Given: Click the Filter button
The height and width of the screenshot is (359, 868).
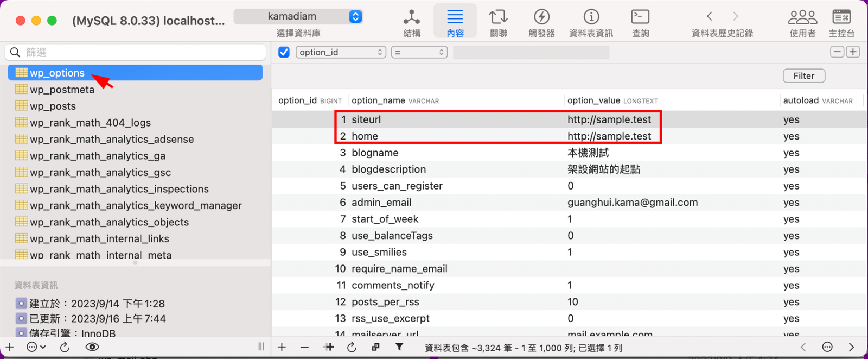Looking at the screenshot, I should [803, 76].
